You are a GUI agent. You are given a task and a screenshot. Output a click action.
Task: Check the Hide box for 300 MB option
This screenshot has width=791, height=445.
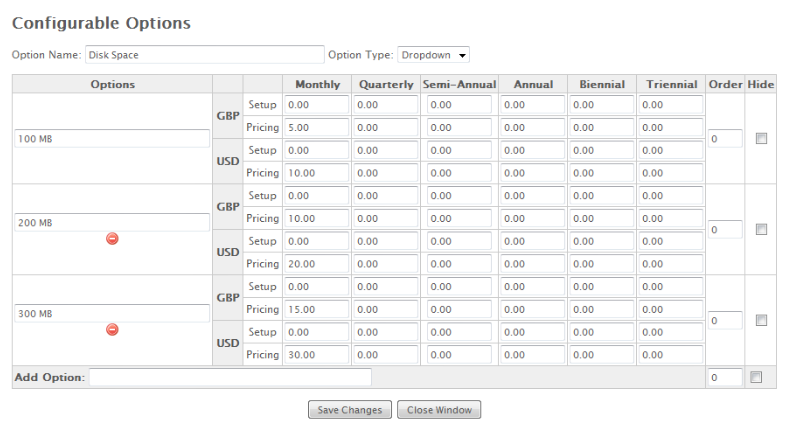coord(761,320)
